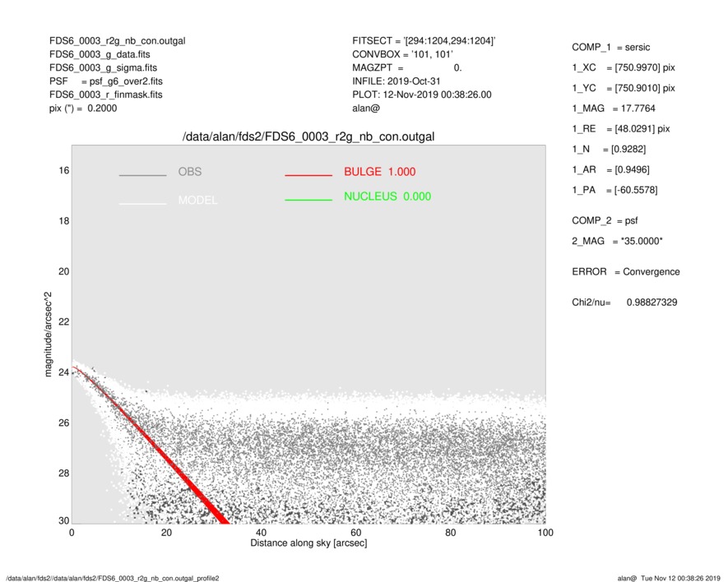This screenshot has height=582, width=728.
Task: Click the INFILE: 2019-Oct-31 text
Action: click(x=396, y=81)
